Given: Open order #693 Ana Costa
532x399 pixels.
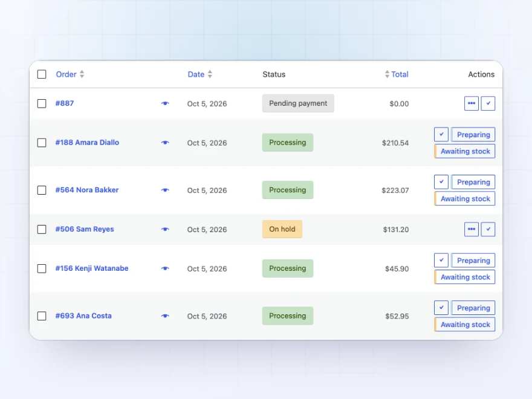Looking at the screenshot, I should tap(83, 316).
